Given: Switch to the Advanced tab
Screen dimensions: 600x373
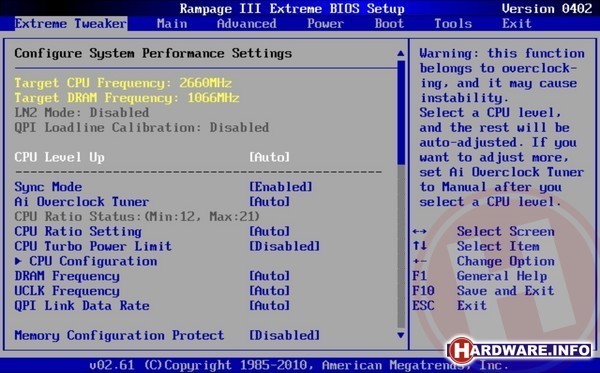Looking at the screenshot, I should click(246, 24).
